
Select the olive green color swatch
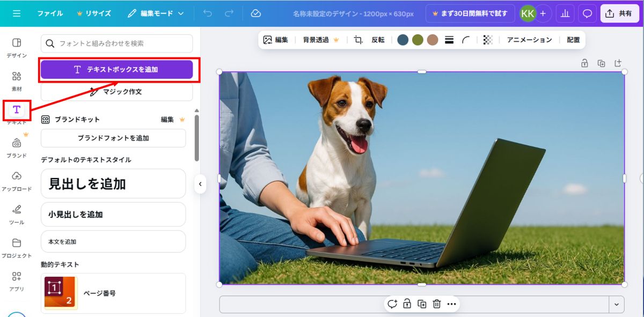coord(418,40)
